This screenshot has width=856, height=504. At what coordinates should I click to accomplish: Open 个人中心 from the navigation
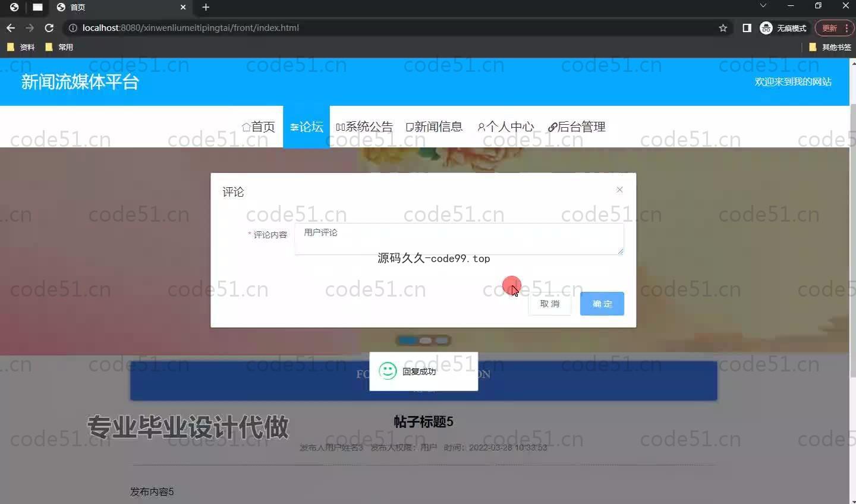point(505,127)
